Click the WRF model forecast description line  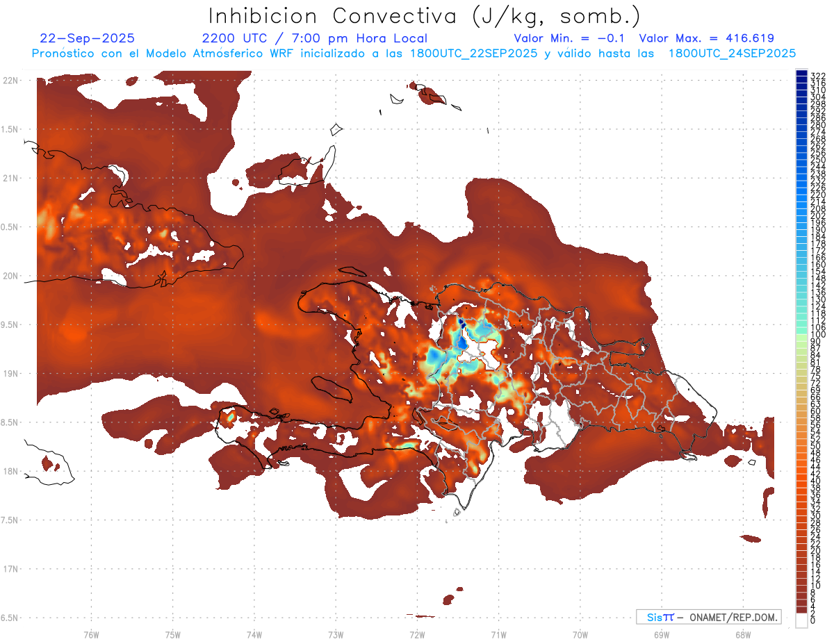coord(414,53)
